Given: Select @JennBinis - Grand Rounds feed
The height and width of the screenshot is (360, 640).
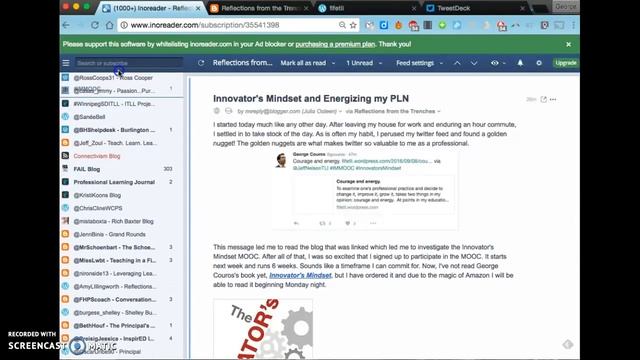Looking at the screenshot, I should coord(109,235).
